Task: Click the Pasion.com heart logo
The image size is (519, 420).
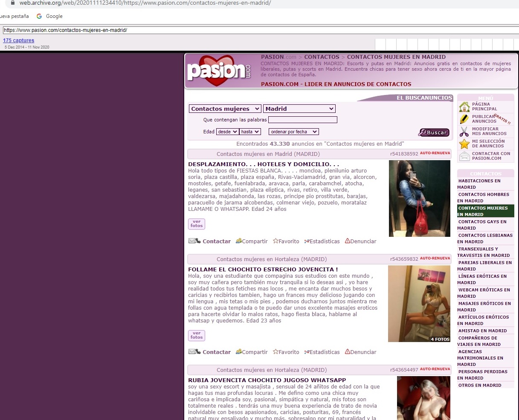Action: (219, 71)
